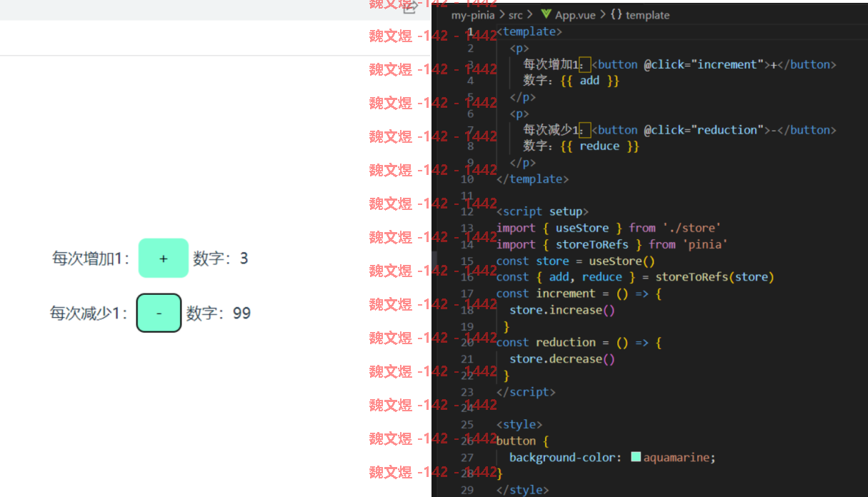Open the template breadcrumb symbol
Viewport: 868px width, 497px height.
(647, 15)
